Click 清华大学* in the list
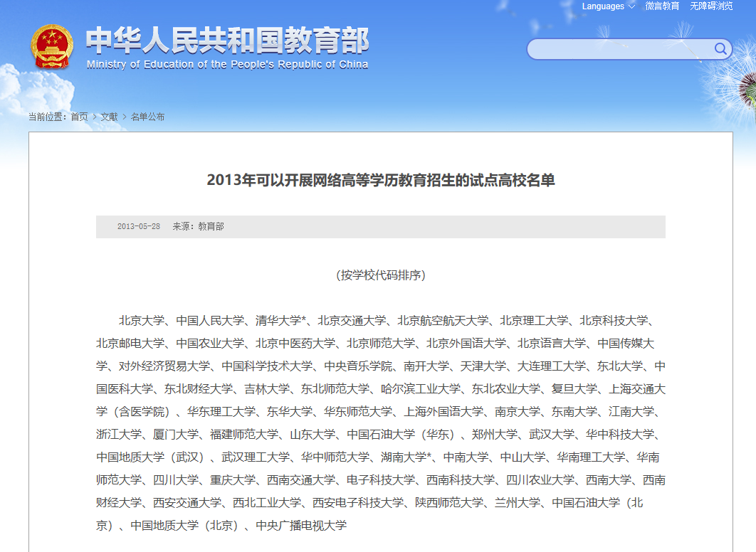 tap(281, 321)
